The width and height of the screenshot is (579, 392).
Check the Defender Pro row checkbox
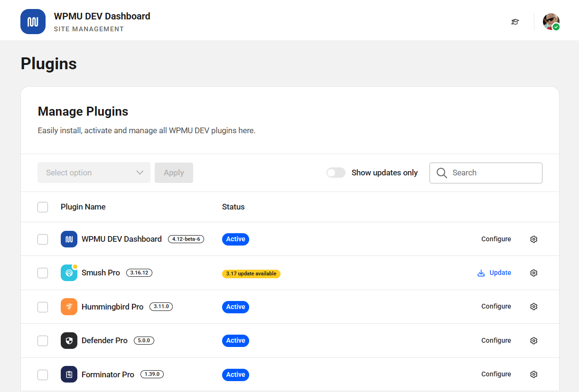click(x=43, y=341)
